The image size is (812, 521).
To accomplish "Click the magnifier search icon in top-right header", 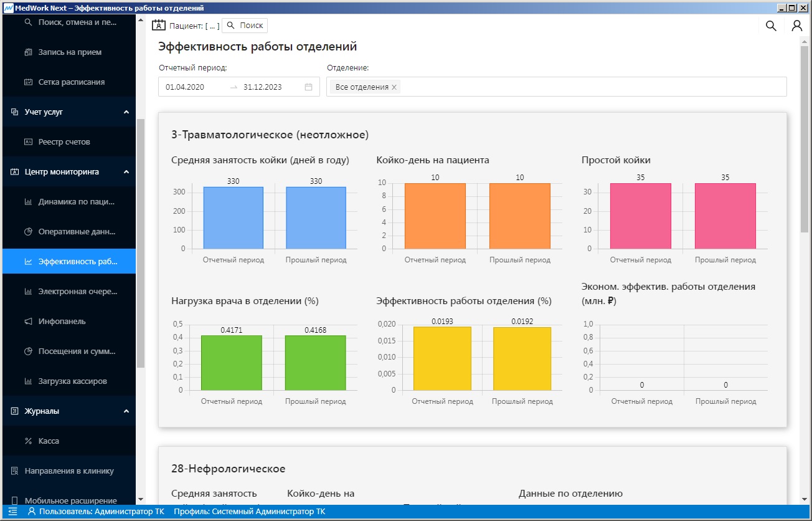I will click(771, 26).
